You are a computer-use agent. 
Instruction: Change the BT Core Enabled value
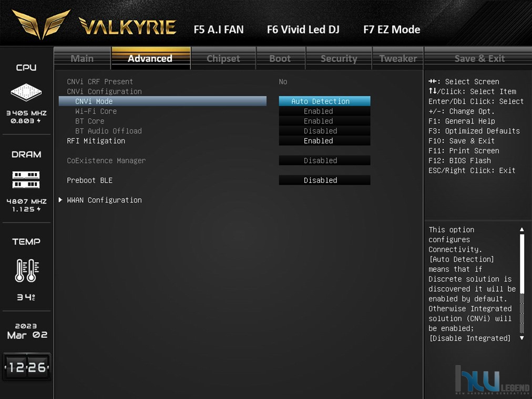[x=324, y=121]
